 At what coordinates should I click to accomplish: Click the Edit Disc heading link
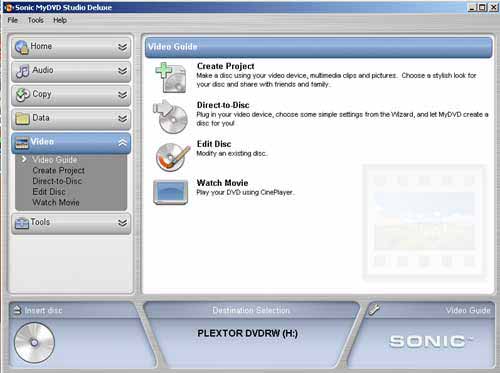[x=214, y=144]
